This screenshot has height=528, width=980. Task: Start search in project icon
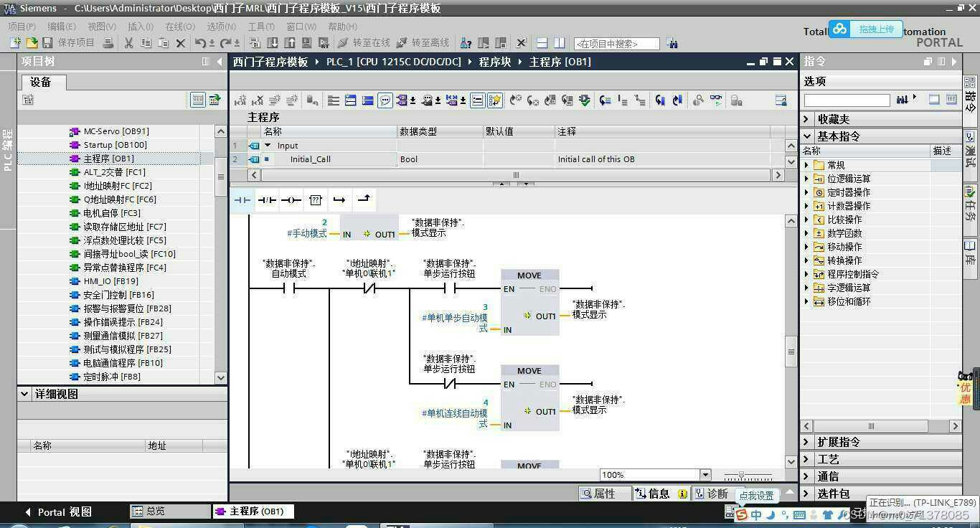[672, 43]
